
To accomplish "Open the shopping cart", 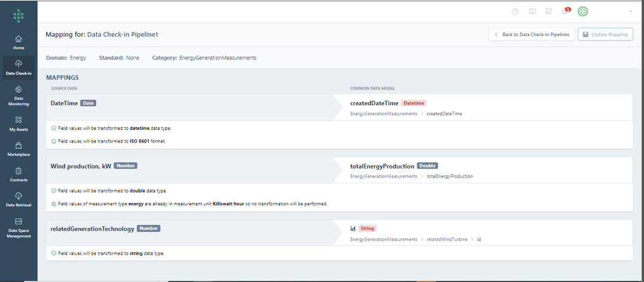I will 548,11.
